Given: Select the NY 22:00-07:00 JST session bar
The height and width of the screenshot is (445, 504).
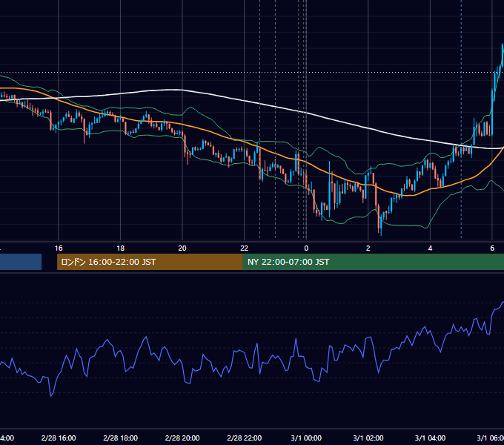Looking at the screenshot, I should (x=373, y=262).
